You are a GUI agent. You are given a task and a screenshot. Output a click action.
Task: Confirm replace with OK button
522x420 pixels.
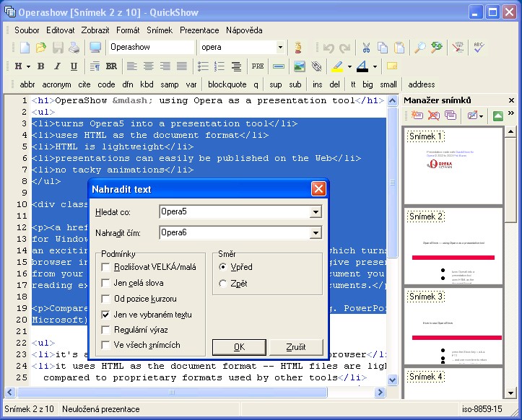pos(239,347)
